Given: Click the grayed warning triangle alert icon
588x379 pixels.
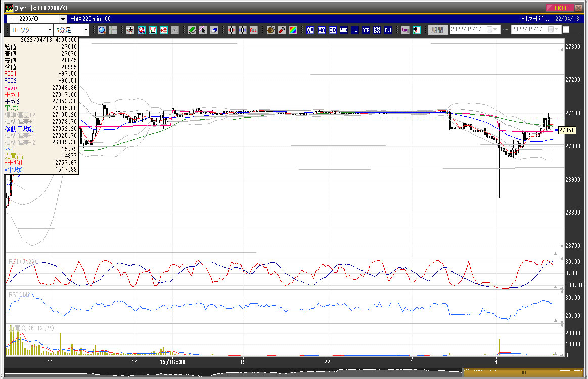Looking at the screenshot, I should tap(175, 30).
